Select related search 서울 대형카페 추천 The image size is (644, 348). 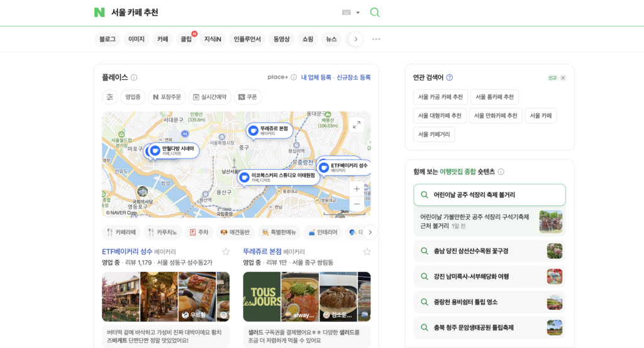pos(440,116)
